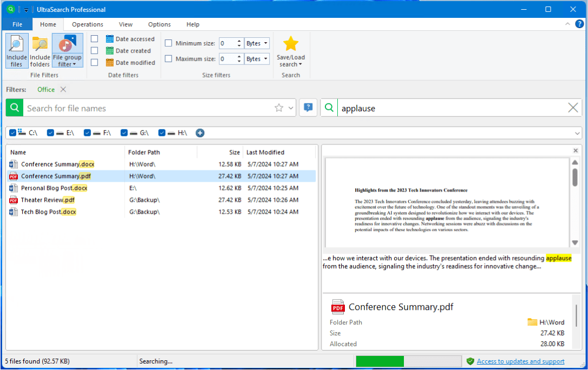The image size is (588, 370).
Task: Favorite the search with the star icon
Action: pos(279,108)
